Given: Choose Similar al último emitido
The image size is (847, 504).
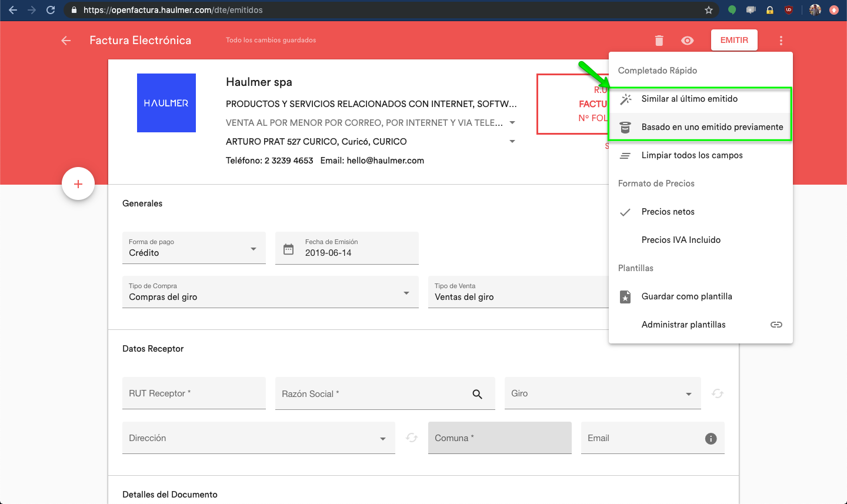Looking at the screenshot, I should click(x=689, y=99).
